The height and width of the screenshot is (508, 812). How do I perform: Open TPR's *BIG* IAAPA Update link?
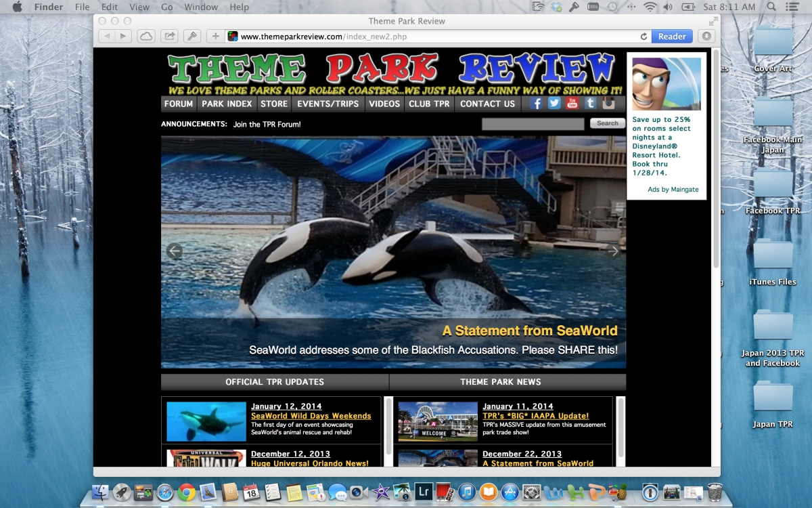tap(535, 416)
